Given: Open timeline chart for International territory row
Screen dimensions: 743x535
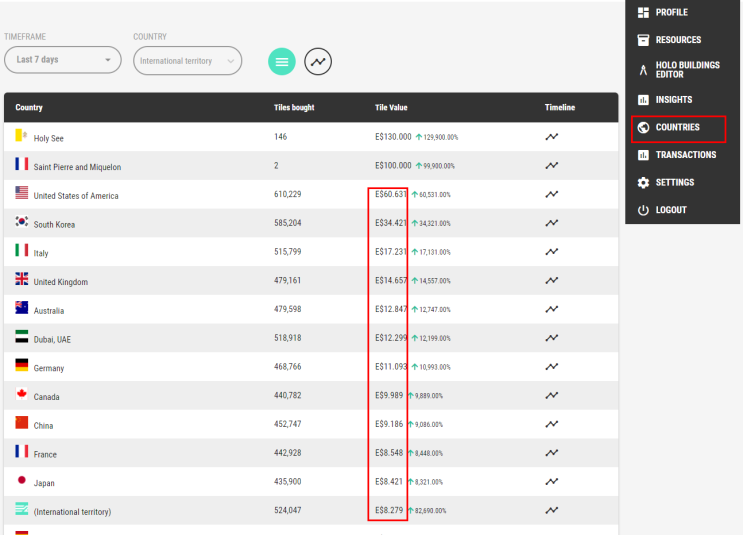Looking at the screenshot, I should tap(552, 510).
